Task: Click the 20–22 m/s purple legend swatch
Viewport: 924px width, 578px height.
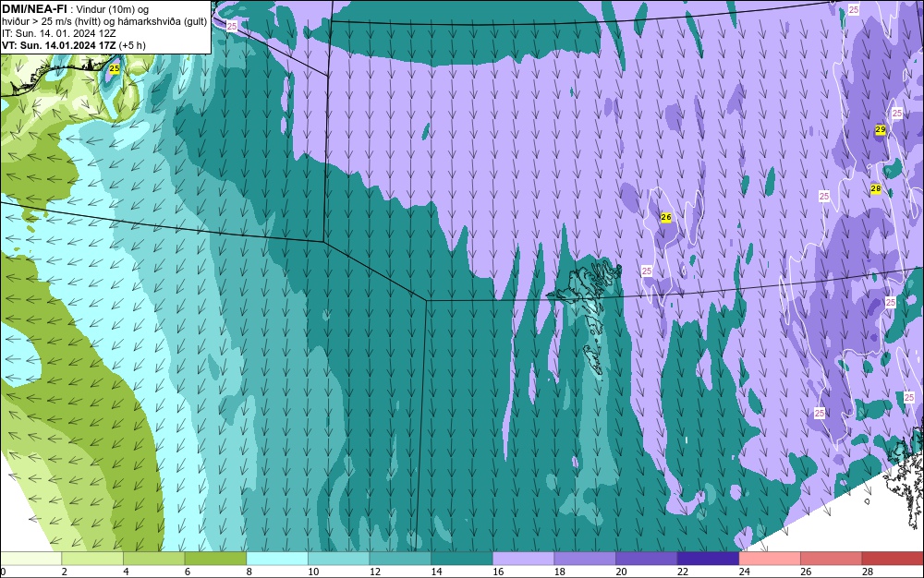Action: pyautogui.click(x=647, y=559)
